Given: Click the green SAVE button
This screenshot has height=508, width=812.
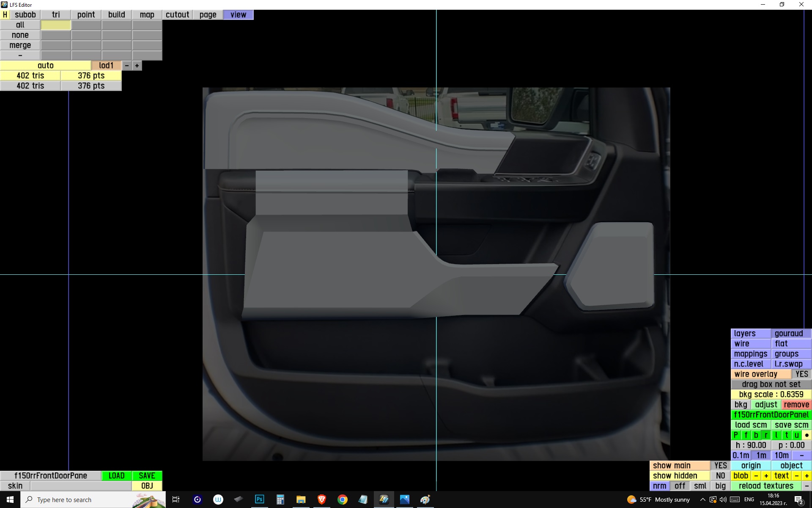Looking at the screenshot, I should (x=147, y=476).
